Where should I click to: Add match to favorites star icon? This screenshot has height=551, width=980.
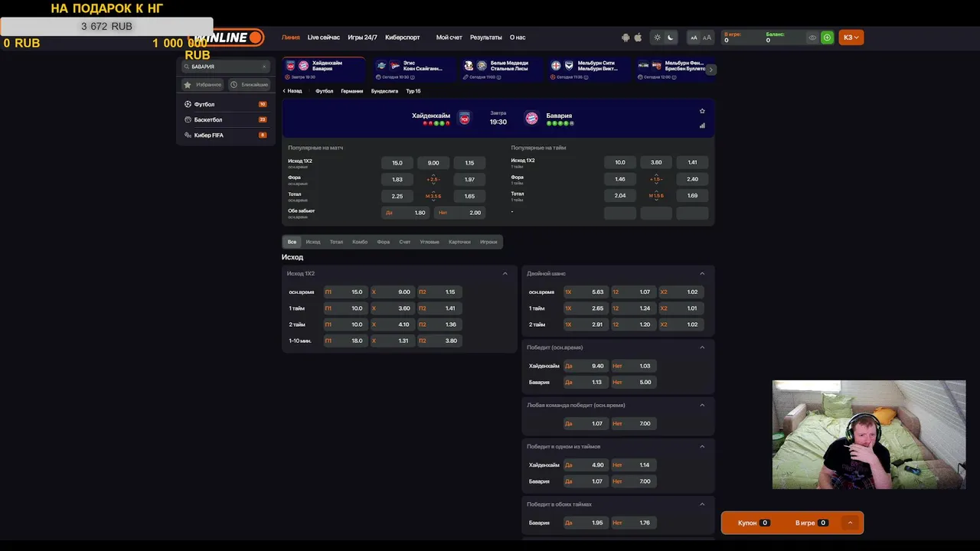pyautogui.click(x=702, y=111)
